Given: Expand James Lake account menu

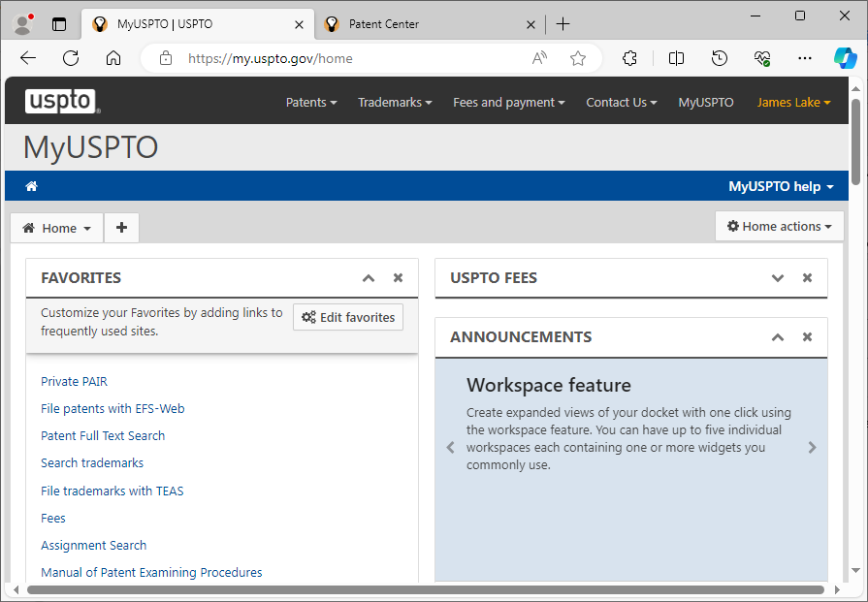Looking at the screenshot, I should point(793,102).
